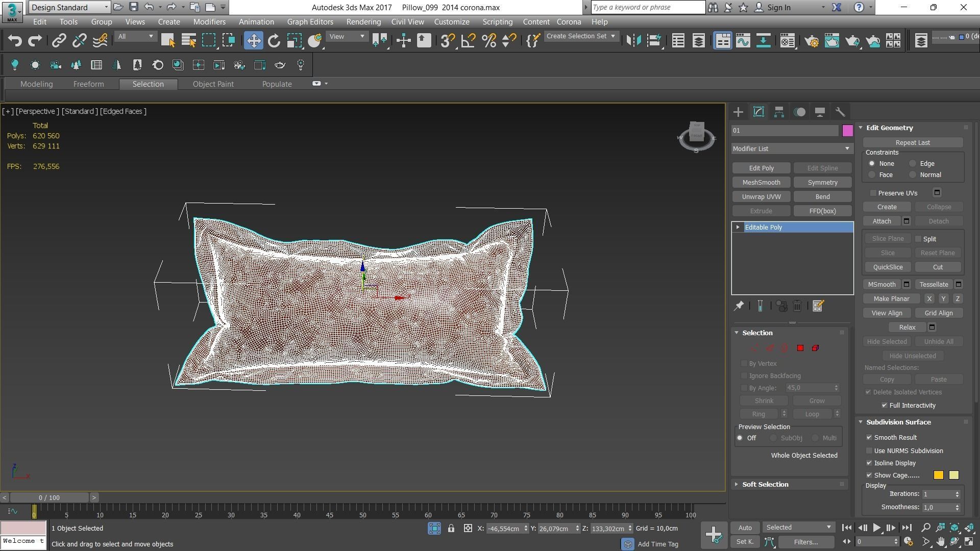Open the All selection filter dropdown

pyautogui.click(x=135, y=37)
